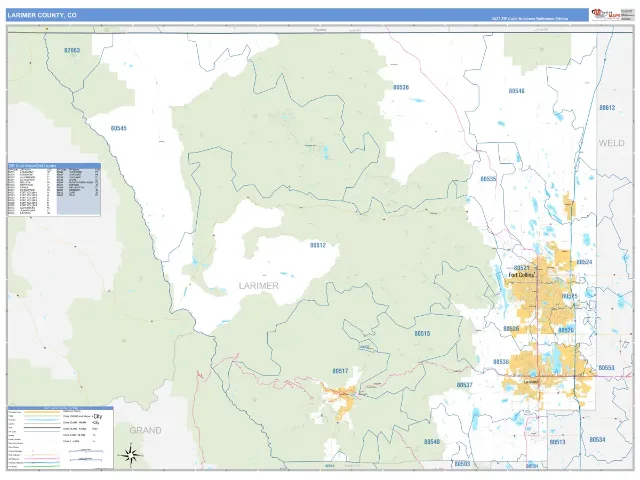Viewport: 640px width, 480px height.
Task: Select ZIP code label 80534
Action: (x=598, y=440)
